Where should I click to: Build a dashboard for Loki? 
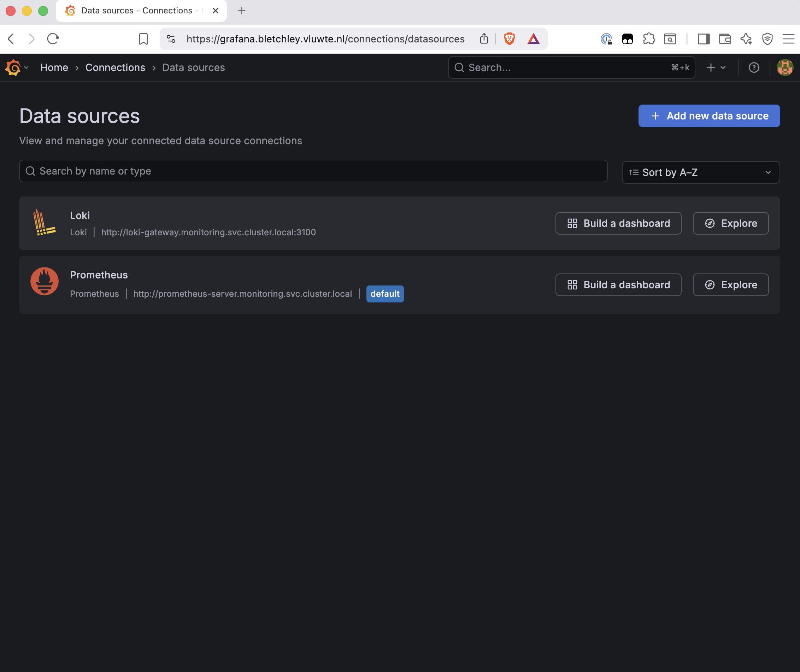618,223
